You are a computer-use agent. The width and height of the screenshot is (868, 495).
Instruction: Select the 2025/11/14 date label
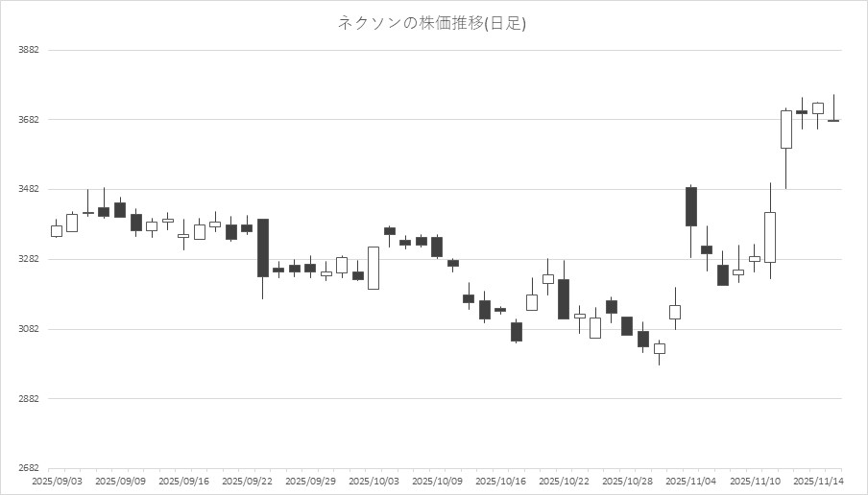click(819, 480)
